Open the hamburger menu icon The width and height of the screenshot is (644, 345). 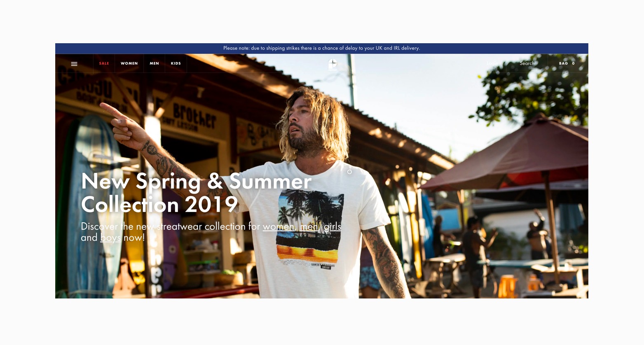click(74, 64)
